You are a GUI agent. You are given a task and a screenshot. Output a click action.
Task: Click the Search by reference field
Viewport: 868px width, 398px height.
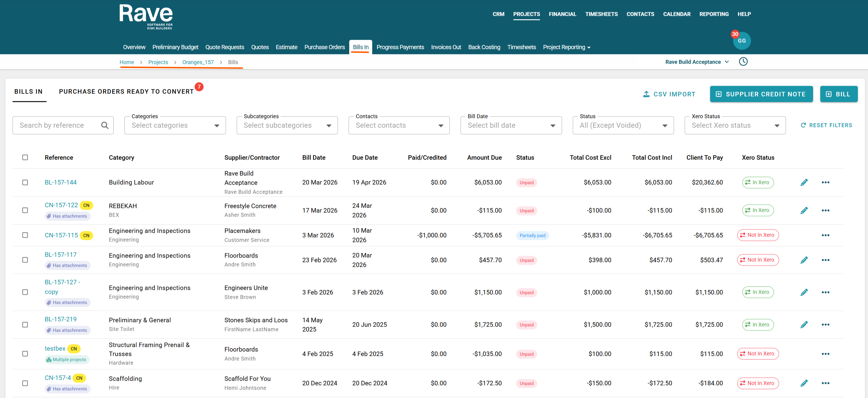[57, 125]
